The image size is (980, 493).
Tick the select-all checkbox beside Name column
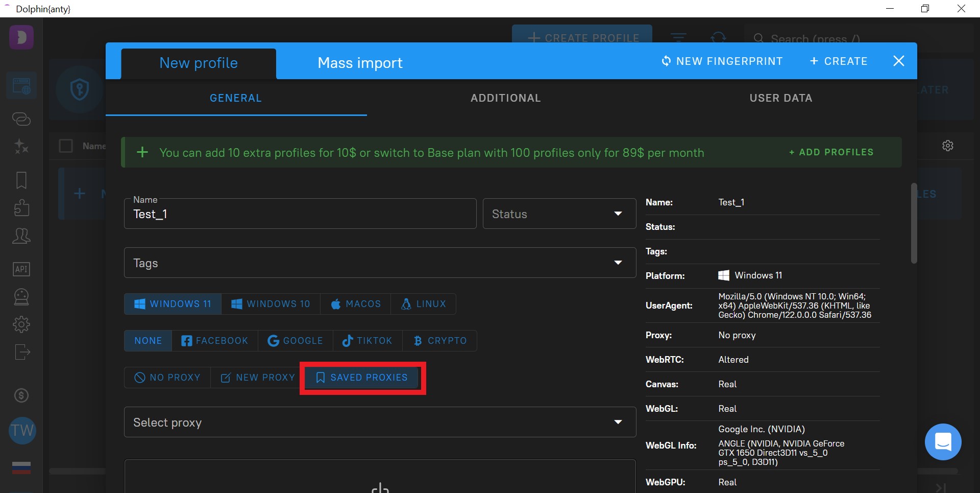66,146
